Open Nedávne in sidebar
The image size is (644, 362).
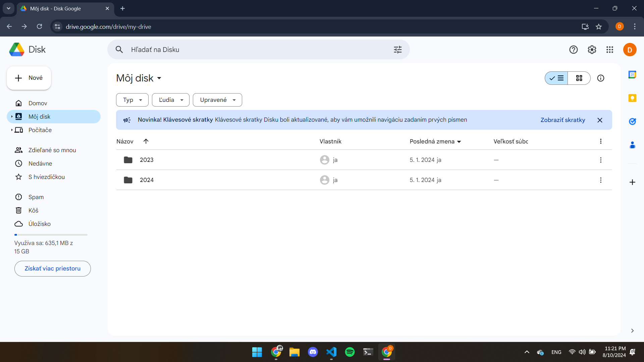(54, 164)
